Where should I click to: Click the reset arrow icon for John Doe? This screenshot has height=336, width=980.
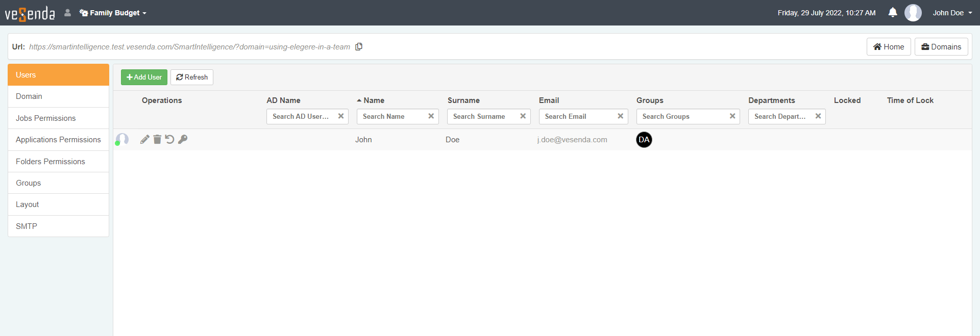point(169,140)
